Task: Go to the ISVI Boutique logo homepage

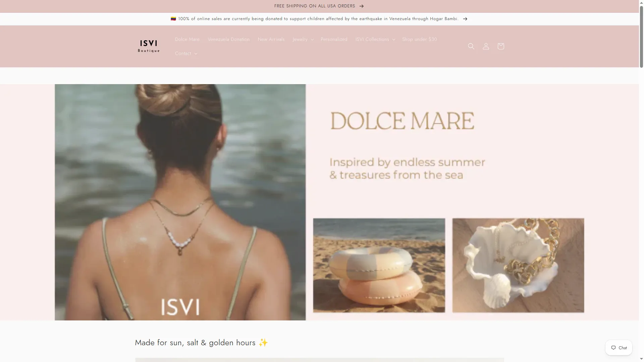Action: tap(149, 46)
